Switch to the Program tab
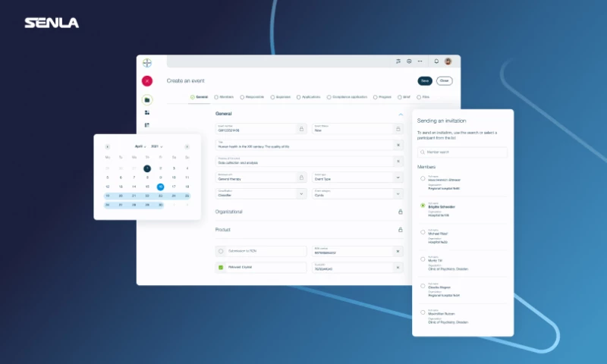The height and width of the screenshot is (364, 607). (x=382, y=97)
